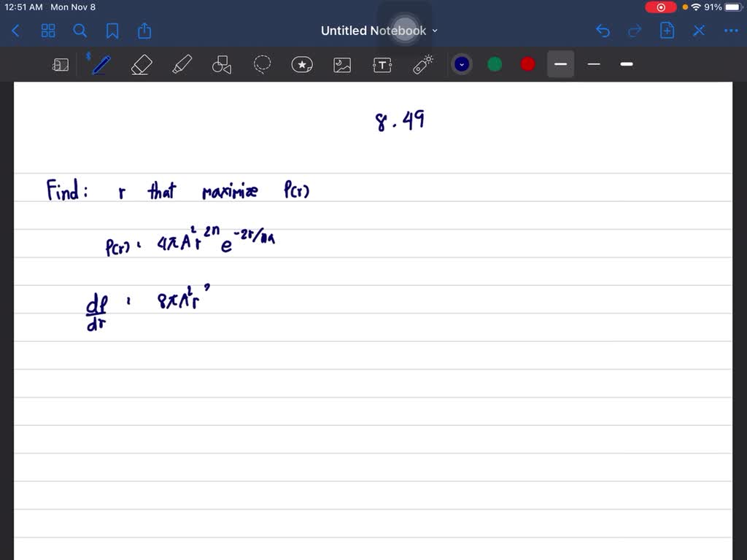This screenshot has height=560, width=747.
Task: Select the Pen tool
Action: tap(101, 64)
